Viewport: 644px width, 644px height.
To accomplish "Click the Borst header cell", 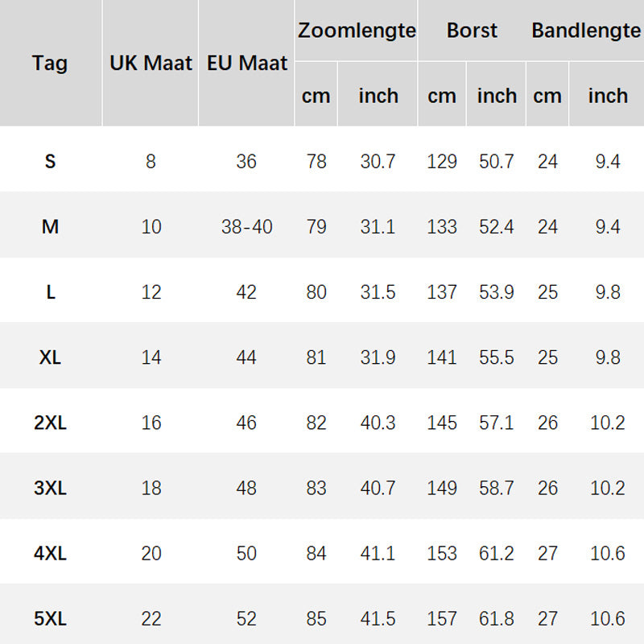I will point(472,31).
